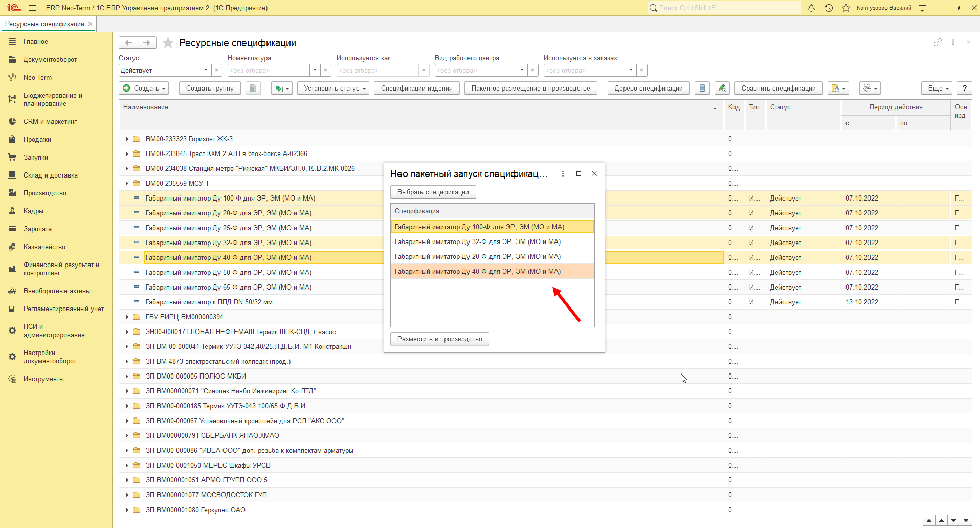Open Склад и доставка sidebar section
This screenshot has width=980, height=528.
click(x=51, y=175)
